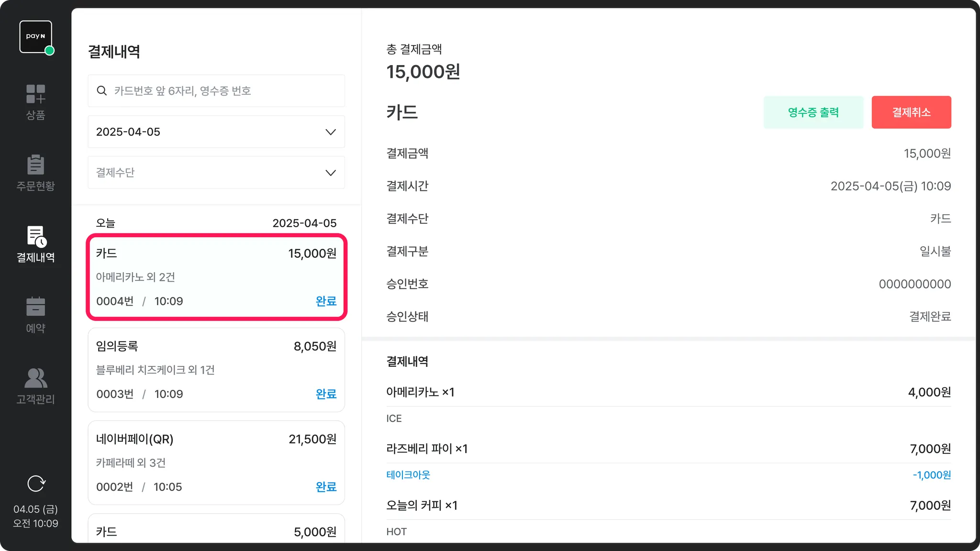
Task: Click the payN logo icon
Action: [36, 37]
